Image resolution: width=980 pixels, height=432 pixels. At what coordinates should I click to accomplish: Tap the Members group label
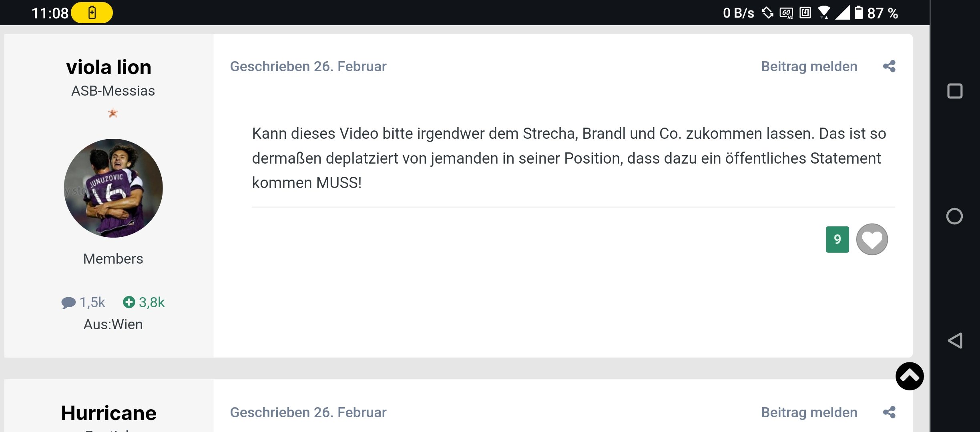(113, 259)
